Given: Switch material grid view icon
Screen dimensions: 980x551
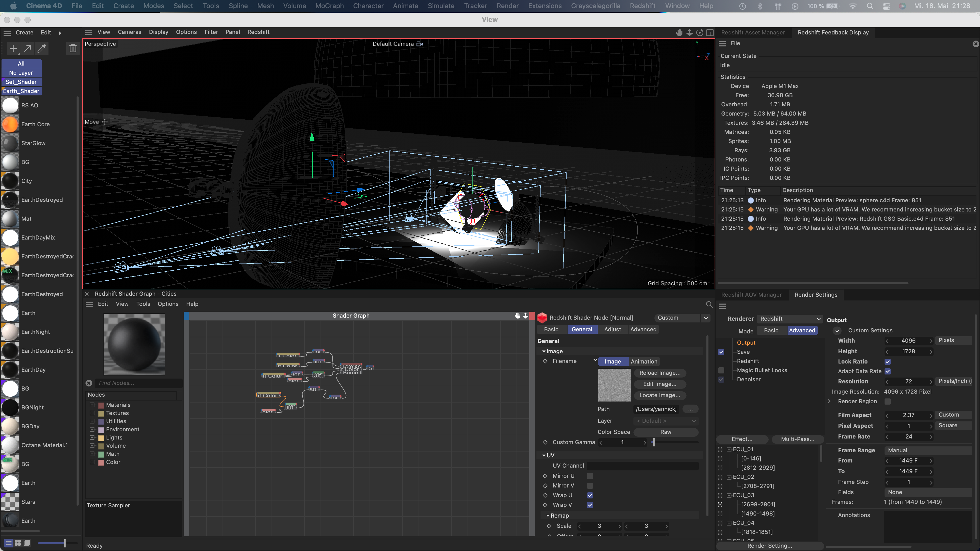Looking at the screenshot, I should point(18,543).
